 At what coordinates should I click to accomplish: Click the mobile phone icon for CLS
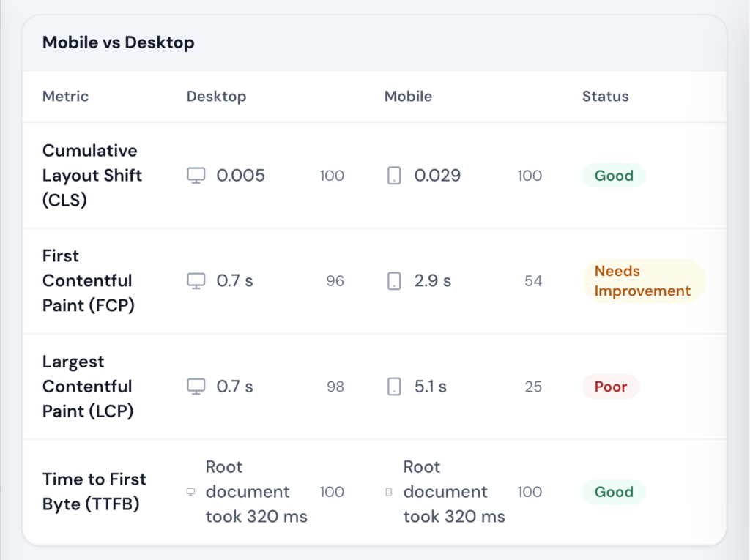[x=393, y=175]
